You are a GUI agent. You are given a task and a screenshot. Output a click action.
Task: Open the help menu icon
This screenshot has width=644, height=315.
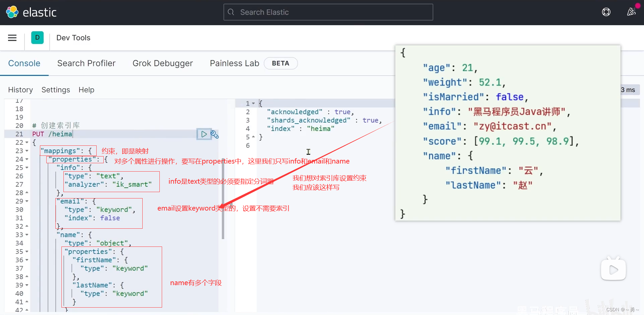click(606, 12)
